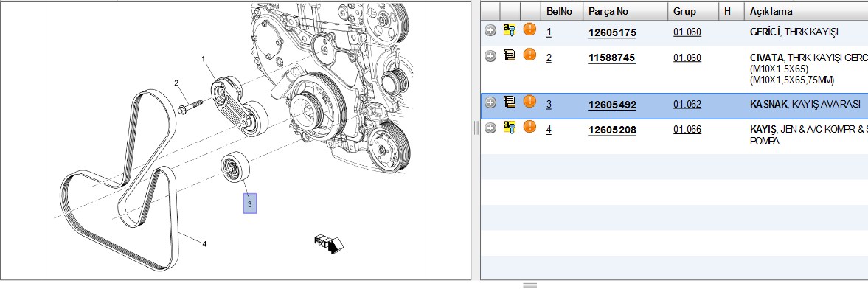Select the GERİCİ, THRK KAYIŞI description
868x289 pixels.
794,32
